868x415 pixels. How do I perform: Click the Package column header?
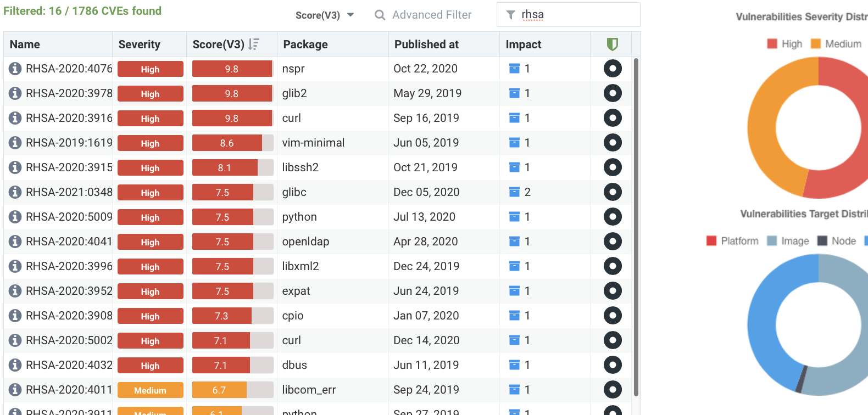[305, 44]
